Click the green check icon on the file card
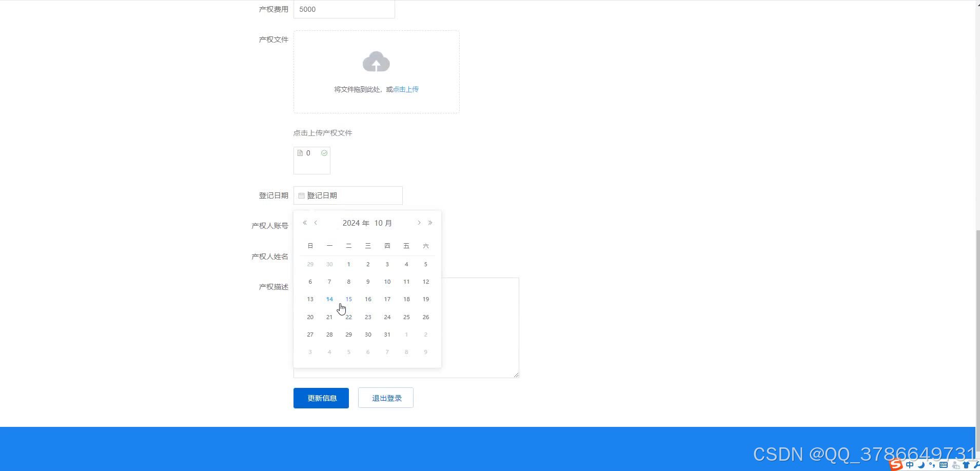This screenshot has width=980, height=471. click(324, 152)
